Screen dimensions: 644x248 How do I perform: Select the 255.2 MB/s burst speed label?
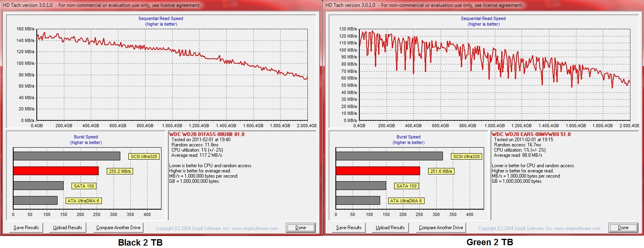(120, 171)
